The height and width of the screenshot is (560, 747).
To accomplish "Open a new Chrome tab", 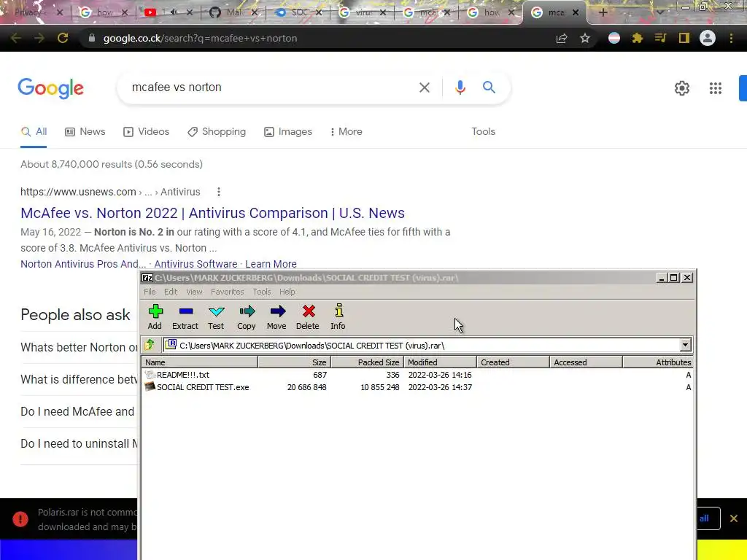I will click(603, 12).
